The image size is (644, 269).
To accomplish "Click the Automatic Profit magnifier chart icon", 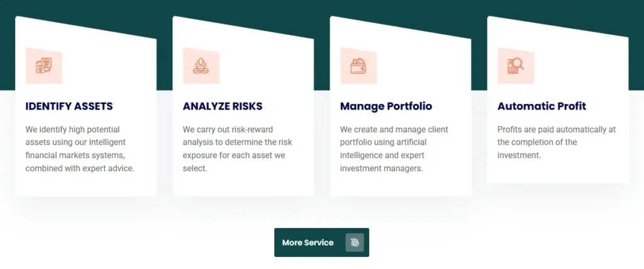I will click(515, 66).
